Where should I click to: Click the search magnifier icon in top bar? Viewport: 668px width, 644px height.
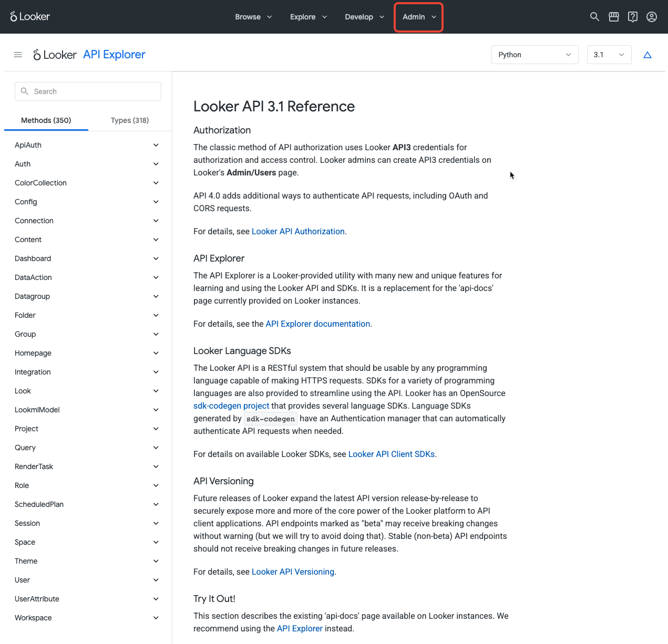(x=594, y=17)
